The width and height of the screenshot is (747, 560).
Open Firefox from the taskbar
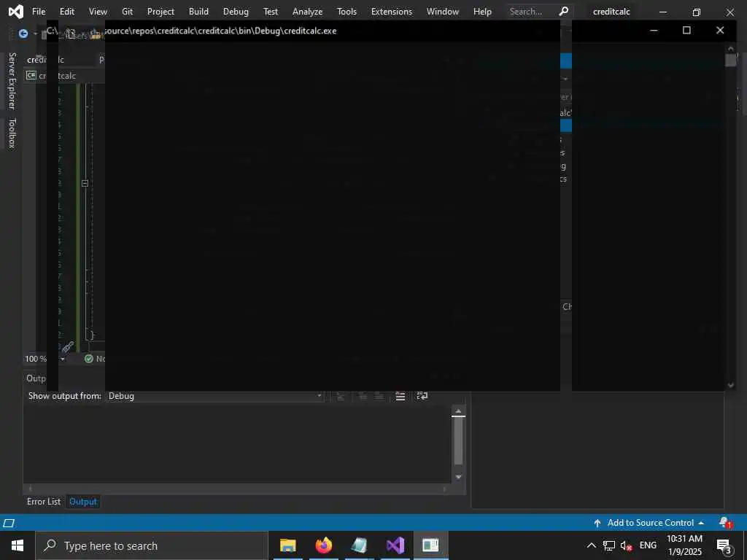(323, 545)
